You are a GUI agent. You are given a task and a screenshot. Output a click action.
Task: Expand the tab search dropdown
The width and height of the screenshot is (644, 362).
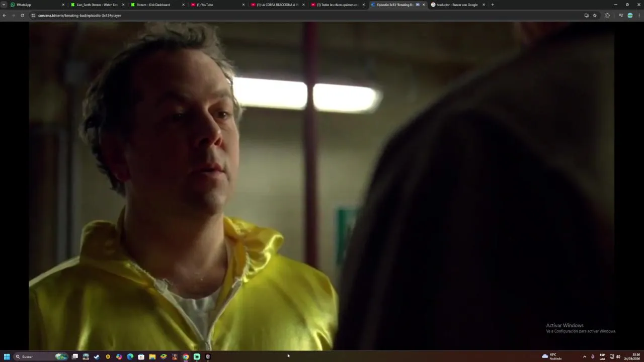point(4,5)
